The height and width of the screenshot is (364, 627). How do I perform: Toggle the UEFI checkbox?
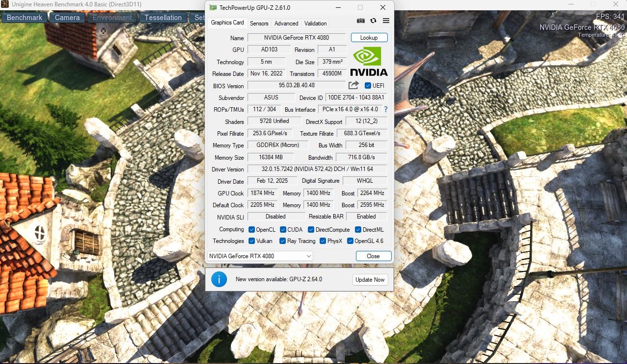pyautogui.click(x=368, y=86)
